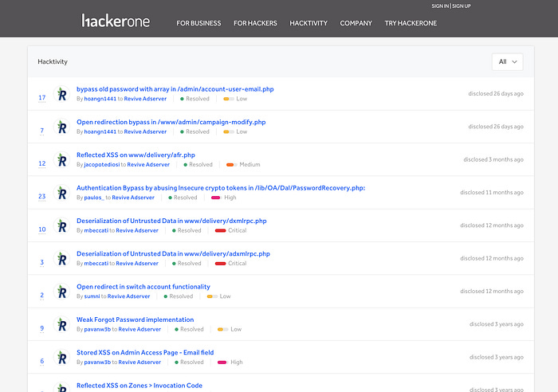
Task: Select Try HackerOne in navigation
Action: 411,23
